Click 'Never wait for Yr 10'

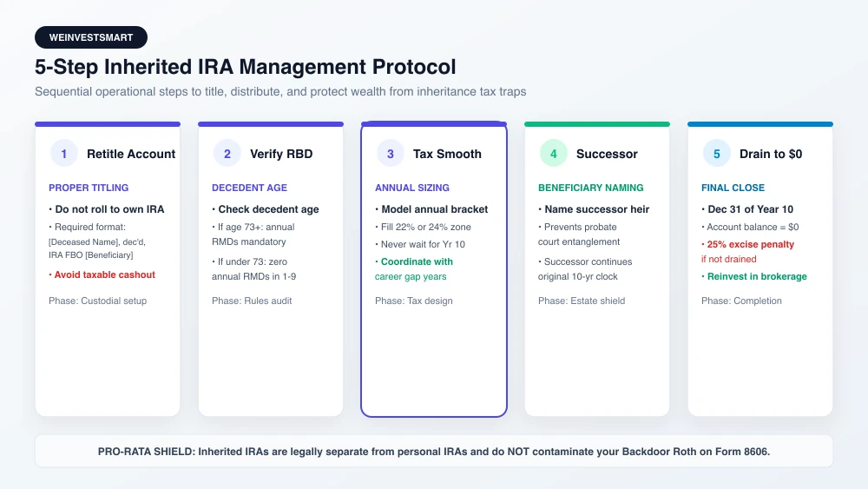pyautogui.click(x=420, y=244)
